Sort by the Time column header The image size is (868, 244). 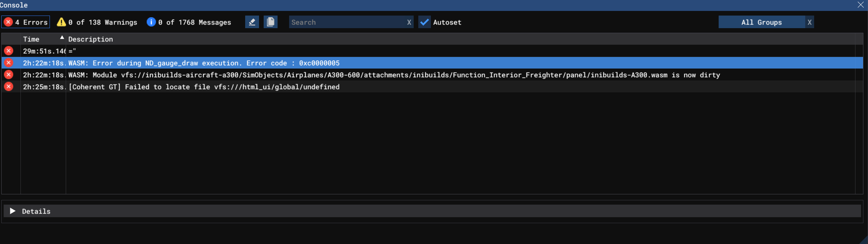coord(31,39)
